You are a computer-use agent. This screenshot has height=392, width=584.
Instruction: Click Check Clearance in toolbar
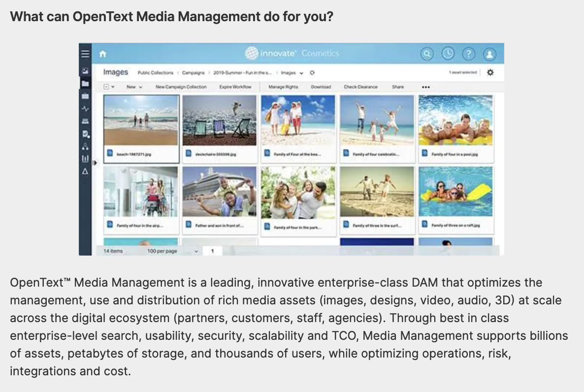click(360, 87)
